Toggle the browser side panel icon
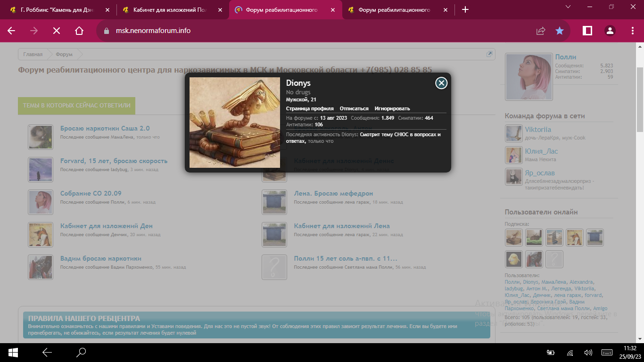 587,31
